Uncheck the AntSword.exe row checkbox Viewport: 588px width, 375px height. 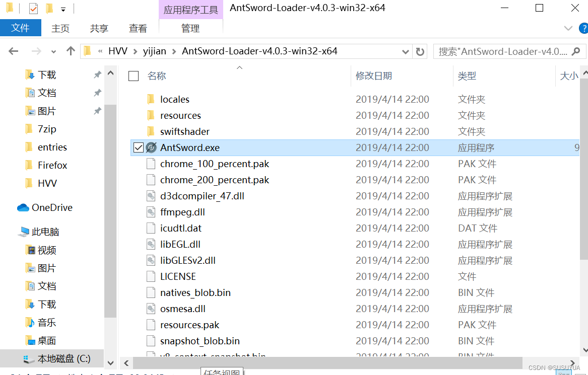click(139, 147)
